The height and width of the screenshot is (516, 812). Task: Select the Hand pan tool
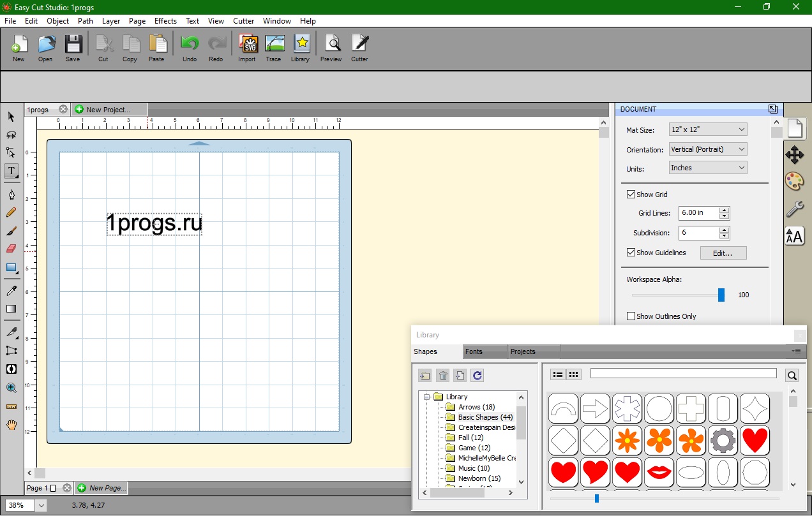click(11, 424)
